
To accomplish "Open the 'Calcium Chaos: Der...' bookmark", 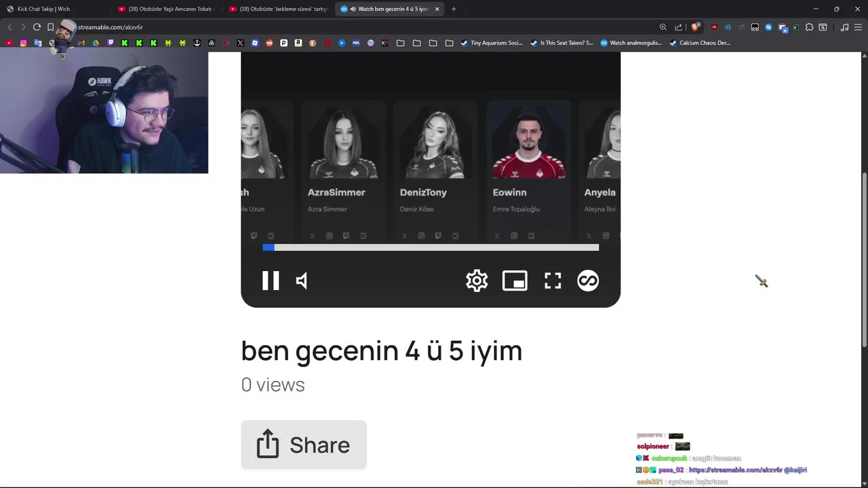I will click(699, 43).
